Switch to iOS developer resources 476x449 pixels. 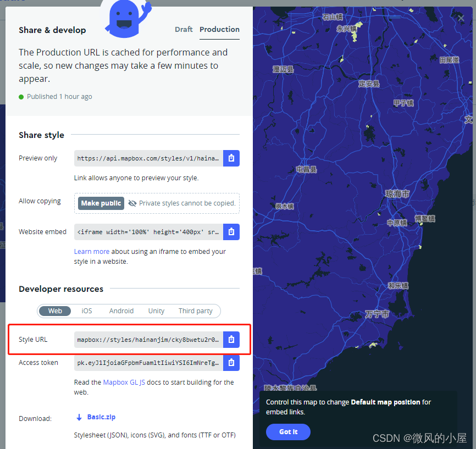86,311
